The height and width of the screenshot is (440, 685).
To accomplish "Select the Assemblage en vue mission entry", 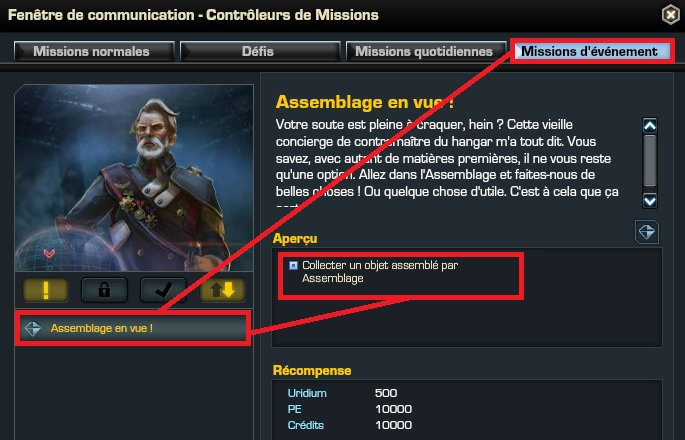I will coord(133,328).
